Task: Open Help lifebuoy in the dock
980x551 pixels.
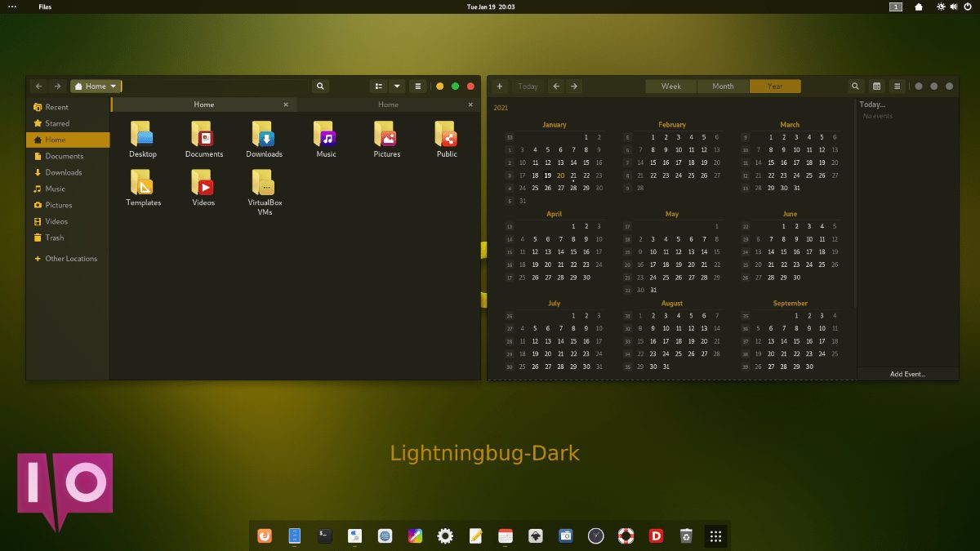Action: (x=626, y=535)
